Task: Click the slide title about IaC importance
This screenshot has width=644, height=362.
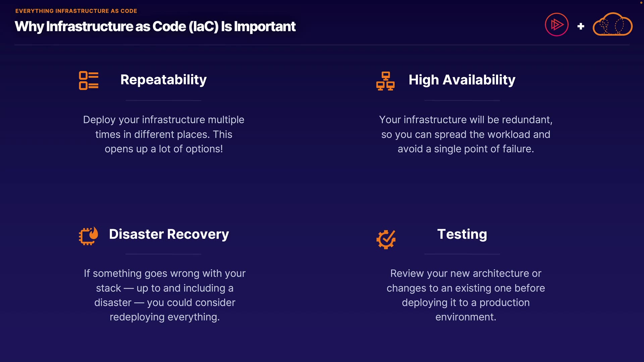Action: pyautogui.click(x=155, y=26)
